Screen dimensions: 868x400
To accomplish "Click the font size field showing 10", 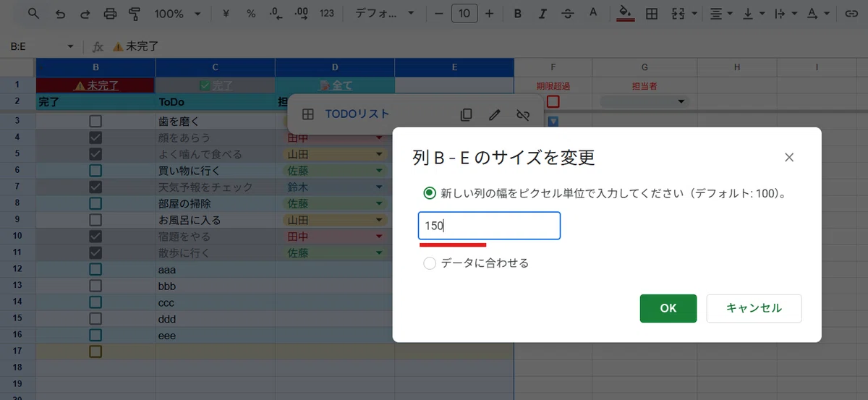I will (464, 13).
